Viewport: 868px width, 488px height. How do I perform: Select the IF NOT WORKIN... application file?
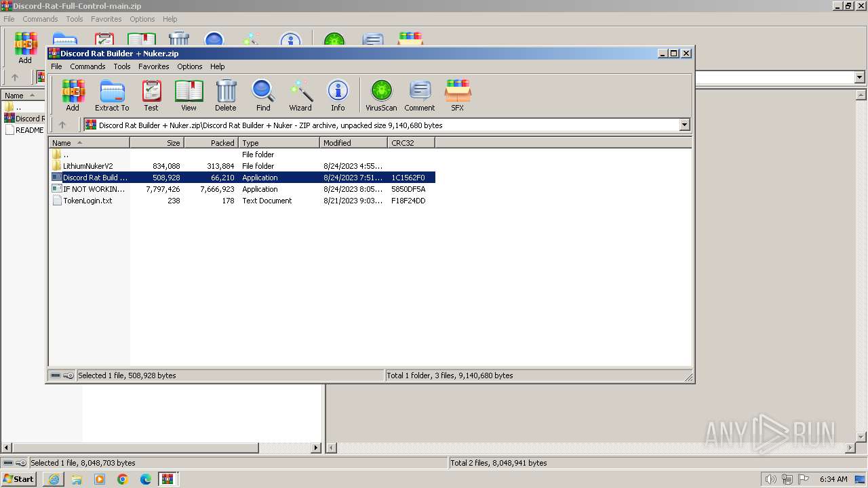[x=242, y=189]
